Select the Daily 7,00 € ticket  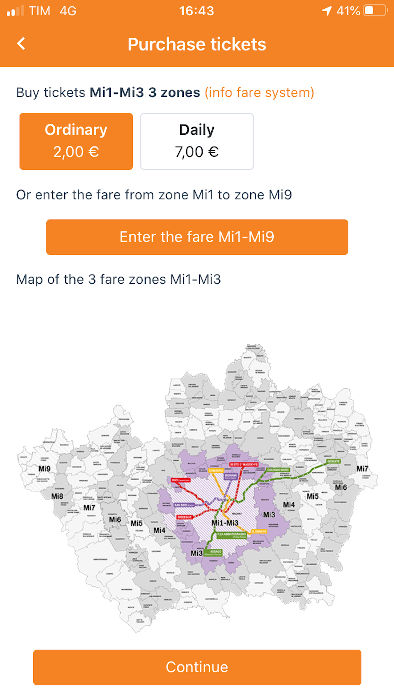coord(197,141)
